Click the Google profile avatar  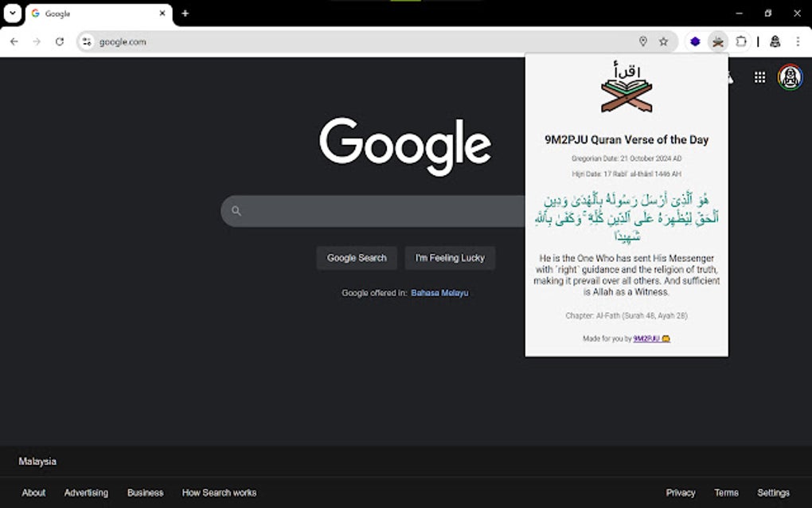pos(789,77)
